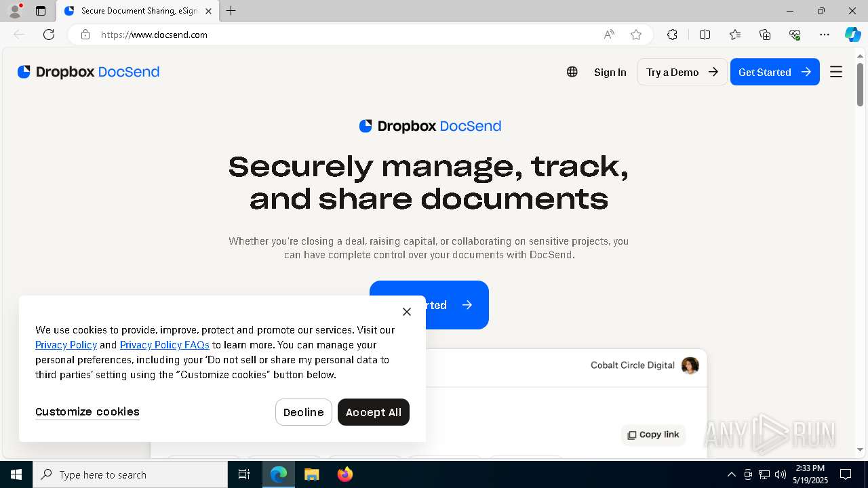Open the taskbar clock and calendar
This screenshot has height=488, width=868.
[x=810, y=474]
